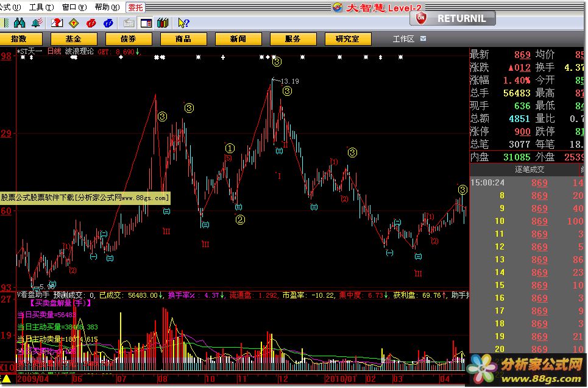Click the panel layout window icon
This screenshot has height=388, width=588.
(x=146, y=23)
